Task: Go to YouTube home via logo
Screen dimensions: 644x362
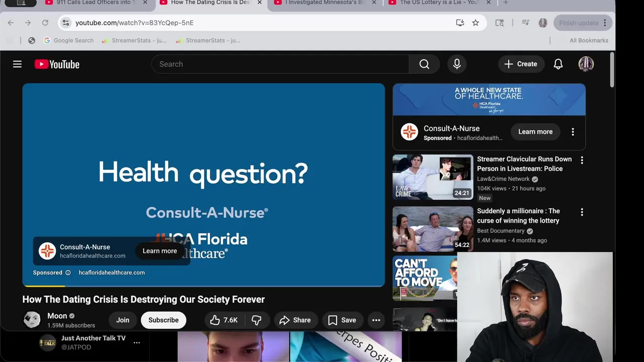Action: coord(57,64)
